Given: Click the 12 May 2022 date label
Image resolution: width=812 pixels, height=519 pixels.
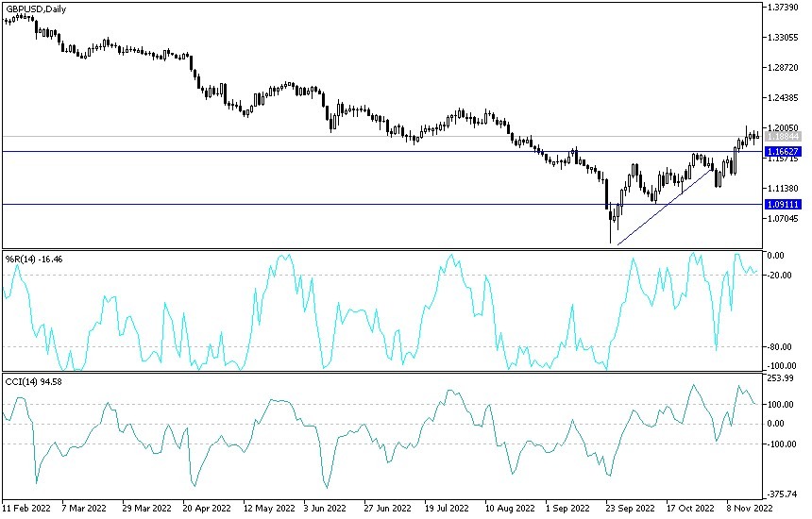Looking at the screenshot, I should tap(269, 508).
